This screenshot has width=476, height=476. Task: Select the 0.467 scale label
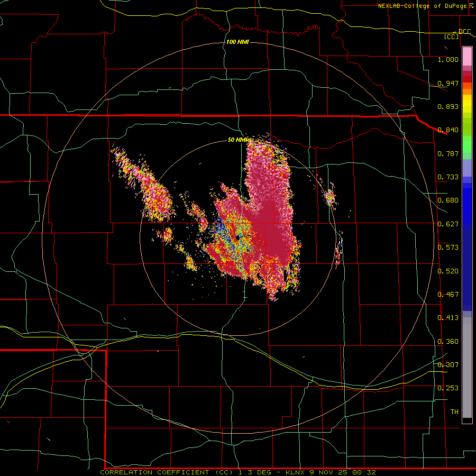(448, 295)
